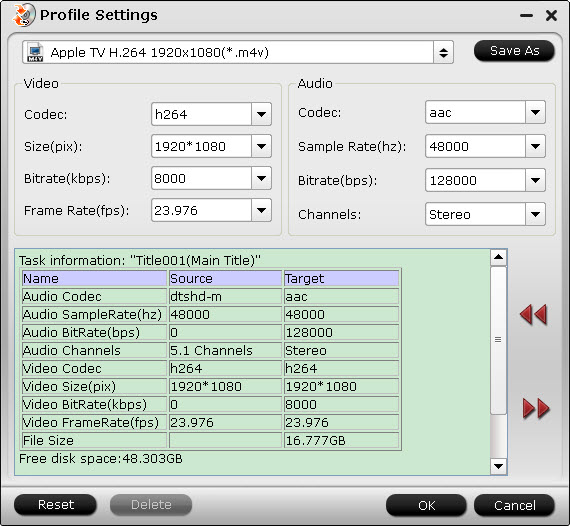Expand the audio Codec aac dropdown
This screenshot has width=570, height=526.
click(x=535, y=112)
